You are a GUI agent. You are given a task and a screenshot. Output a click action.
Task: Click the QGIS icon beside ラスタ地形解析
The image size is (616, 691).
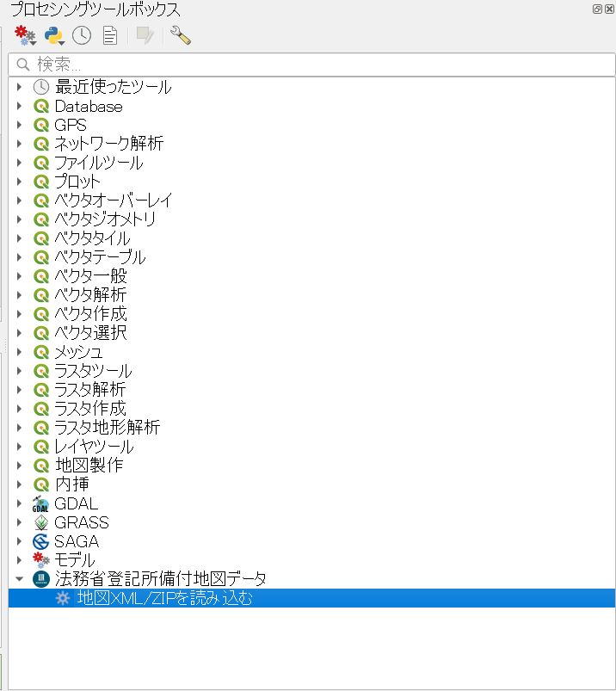(41, 428)
